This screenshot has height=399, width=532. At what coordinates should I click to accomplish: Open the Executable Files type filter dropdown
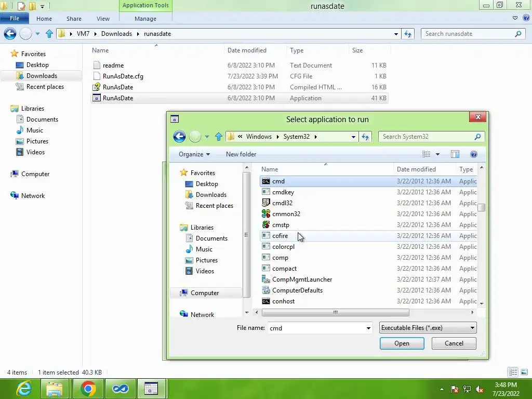(472, 328)
